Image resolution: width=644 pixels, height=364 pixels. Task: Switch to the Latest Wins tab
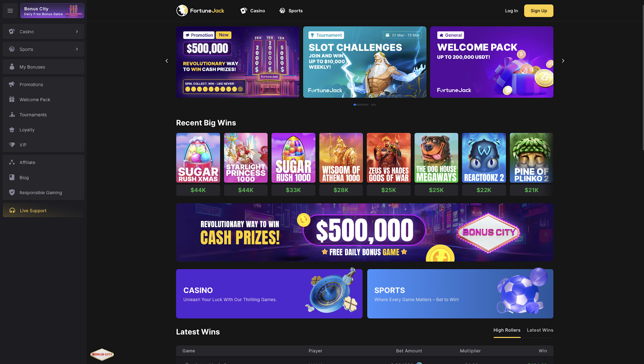coord(540,330)
